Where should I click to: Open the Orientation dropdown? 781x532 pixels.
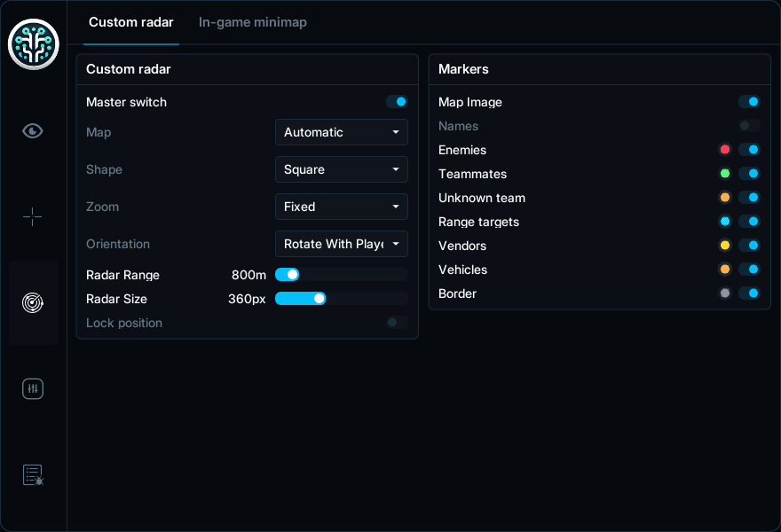(x=342, y=244)
